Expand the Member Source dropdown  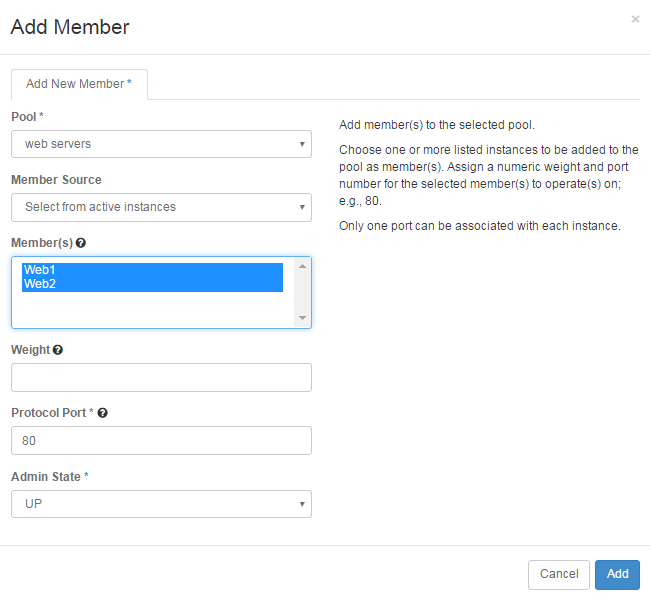pyautogui.click(x=161, y=207)
